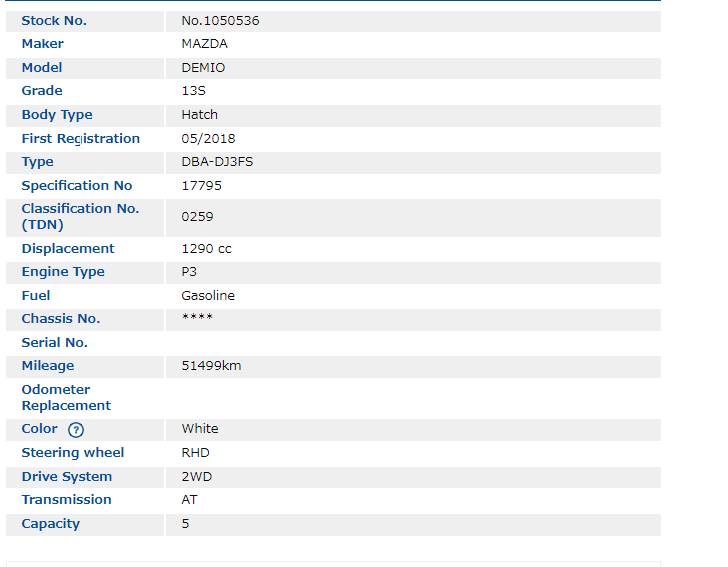Viewport: 728px width, 567px height.
Task: Click the DEMIO model value
Action: (x=203, y=68)
